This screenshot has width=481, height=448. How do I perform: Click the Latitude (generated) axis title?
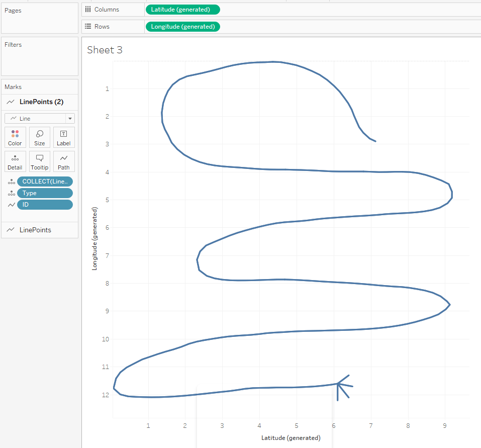[x=291, y=438]
